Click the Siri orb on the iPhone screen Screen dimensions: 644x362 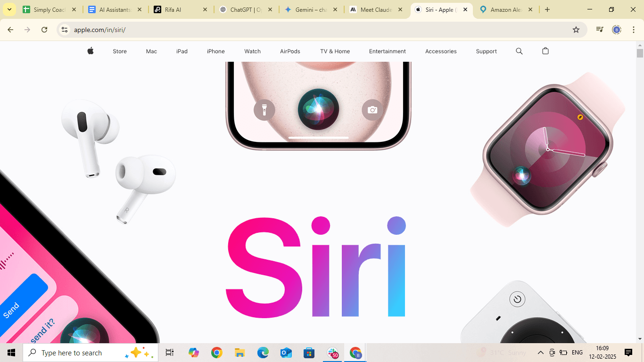pos(318,109)
